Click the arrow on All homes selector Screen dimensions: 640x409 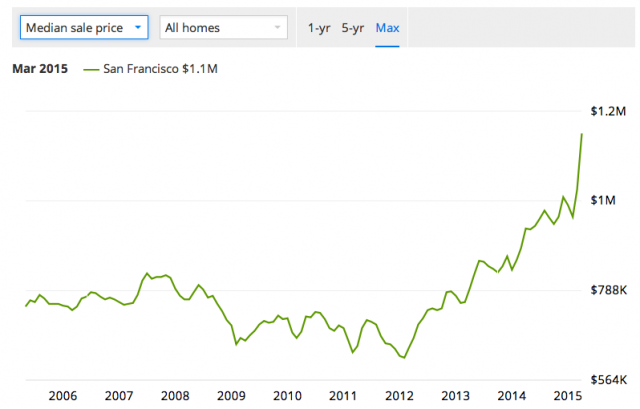[275, 27]
